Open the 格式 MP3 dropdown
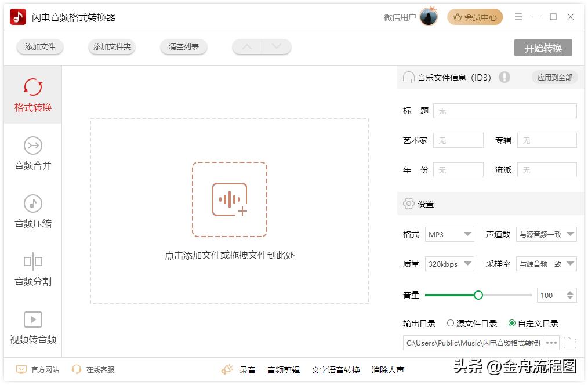 click(x=449, y=234)
